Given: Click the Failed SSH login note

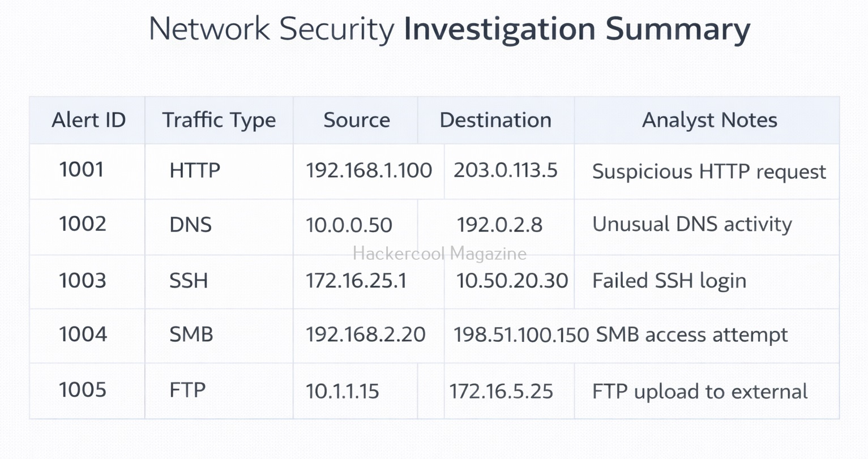Looking at the screenshot, I should click(x=669, y=281).
